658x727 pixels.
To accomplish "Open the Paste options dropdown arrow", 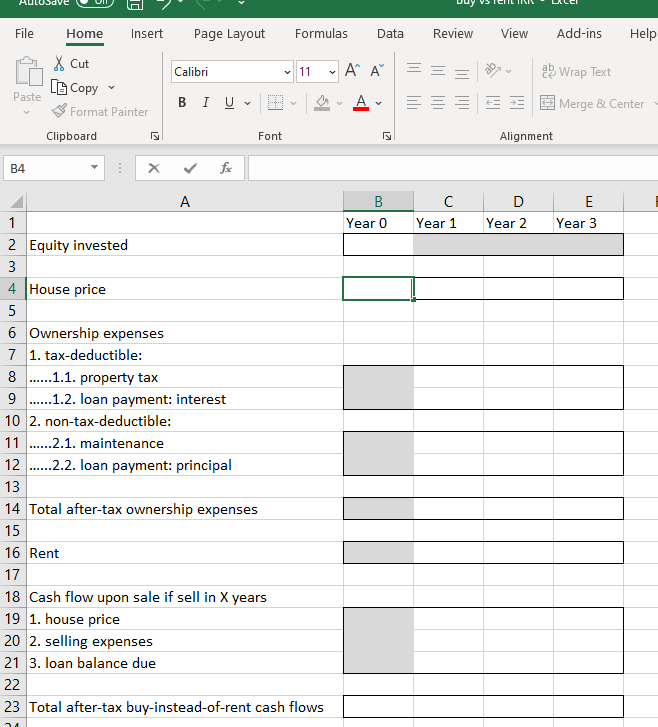I will tap(26, 112).
